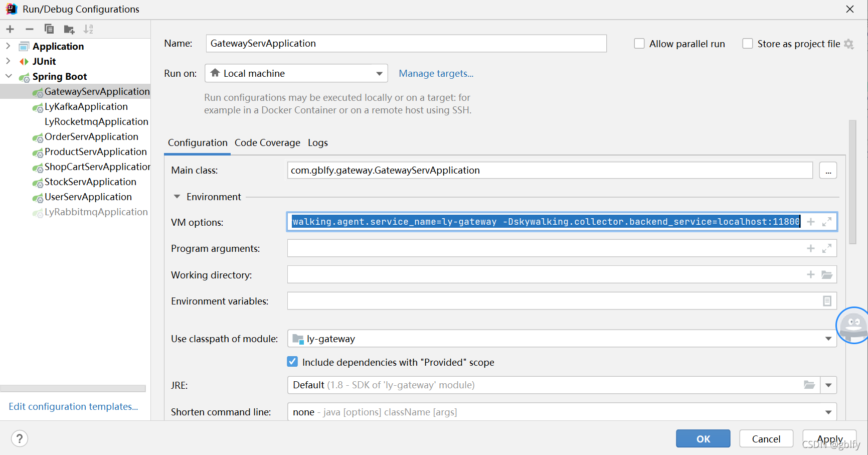
Task: Open Use classpath of module dropdown
Action: [562, 339]
